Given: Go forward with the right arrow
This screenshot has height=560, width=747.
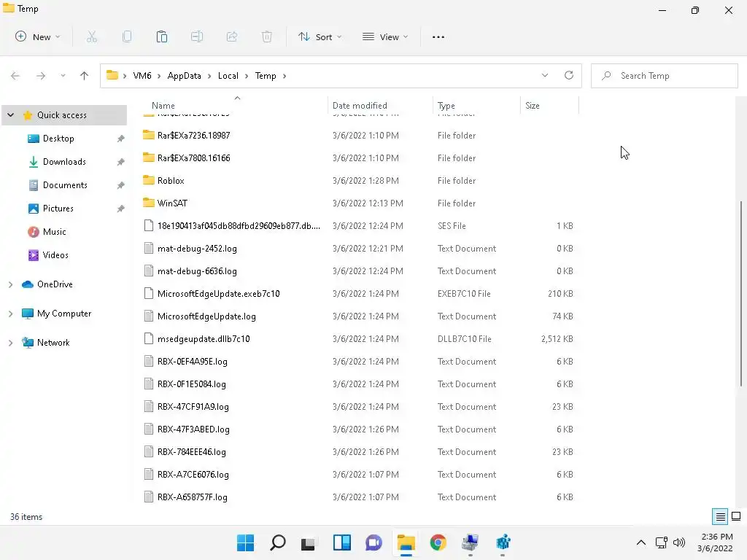Looking at the screenshot, I should (x=41, y=76).
